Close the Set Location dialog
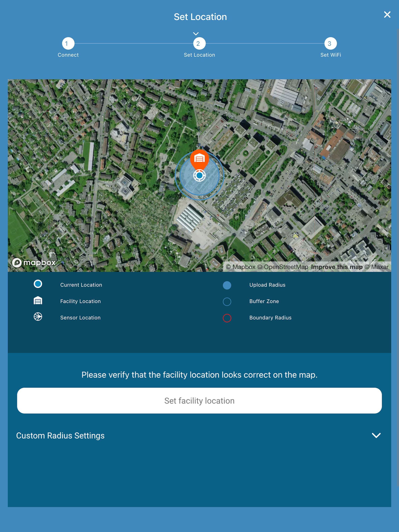The width and height of the screenshot is (399, 532). 387,15
